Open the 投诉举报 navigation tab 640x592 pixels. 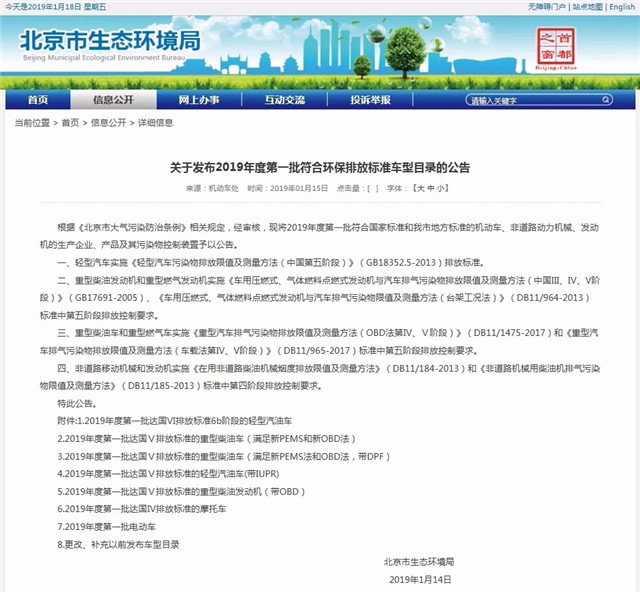pyautogui.click(x=370, y=100)
